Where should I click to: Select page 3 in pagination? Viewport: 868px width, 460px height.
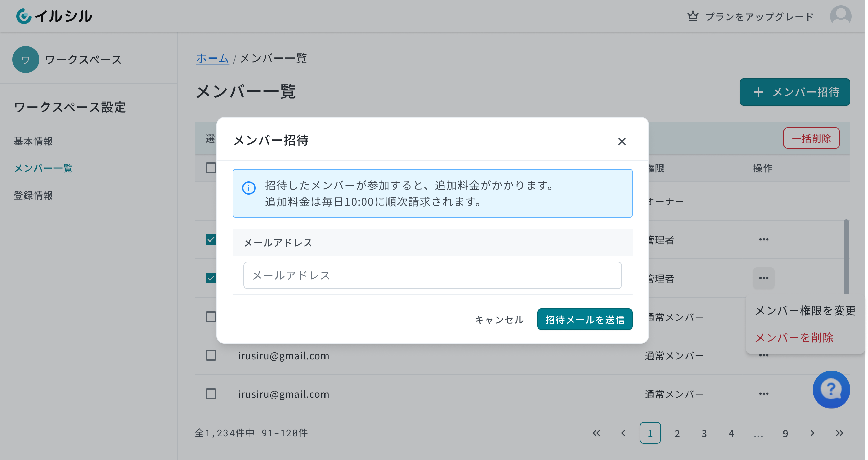click(x=704, y=433)
